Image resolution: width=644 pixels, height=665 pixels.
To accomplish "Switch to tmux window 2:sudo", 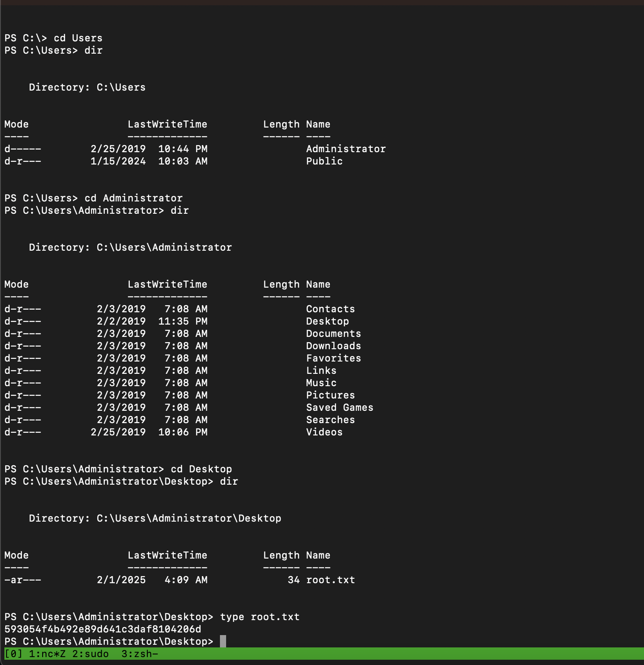I will [90, 654].
